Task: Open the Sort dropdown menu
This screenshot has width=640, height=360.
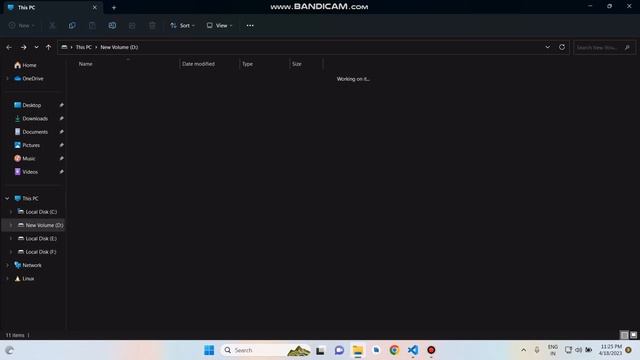Action: point(182,25)
